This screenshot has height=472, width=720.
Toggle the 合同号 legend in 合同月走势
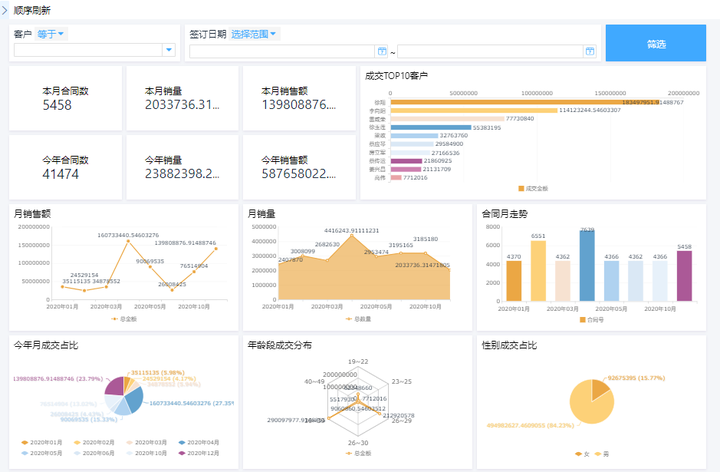(x=592, y=320)
